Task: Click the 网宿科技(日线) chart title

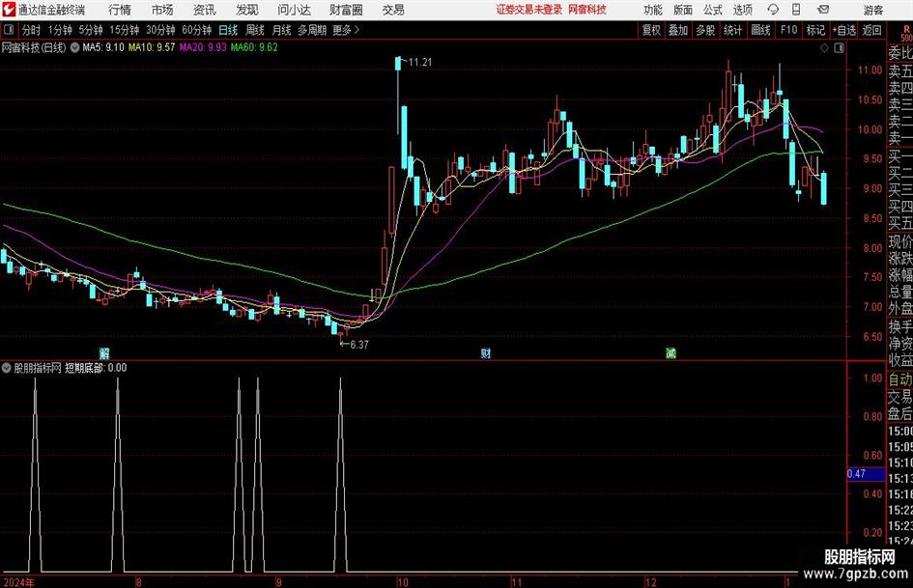Action: click(34, 47)
